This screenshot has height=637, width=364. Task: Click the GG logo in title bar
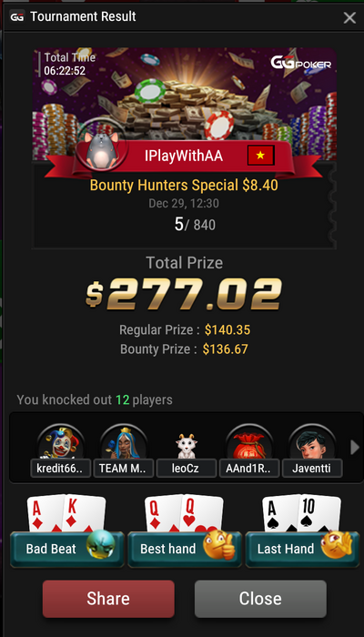coord(16,17)
